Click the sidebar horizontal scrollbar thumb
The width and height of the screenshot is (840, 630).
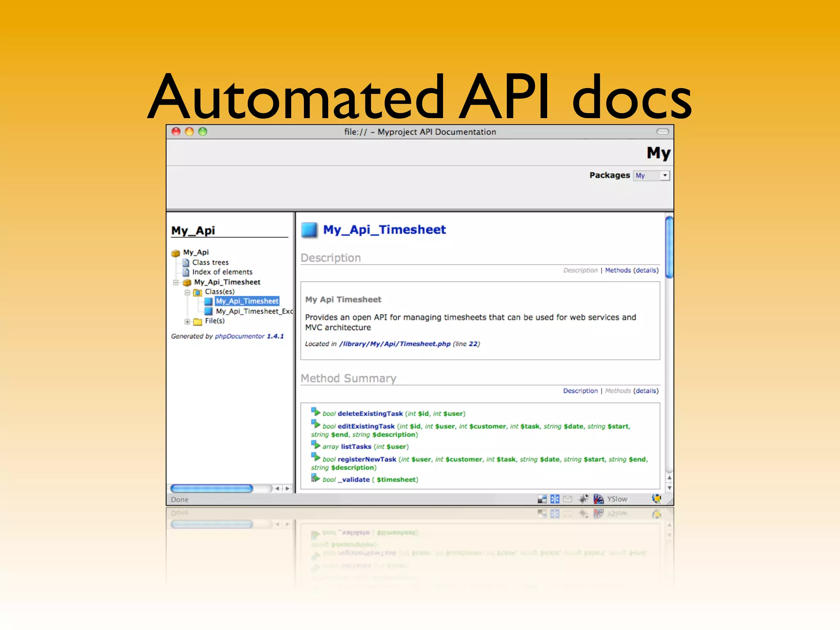tap(211, 488)
